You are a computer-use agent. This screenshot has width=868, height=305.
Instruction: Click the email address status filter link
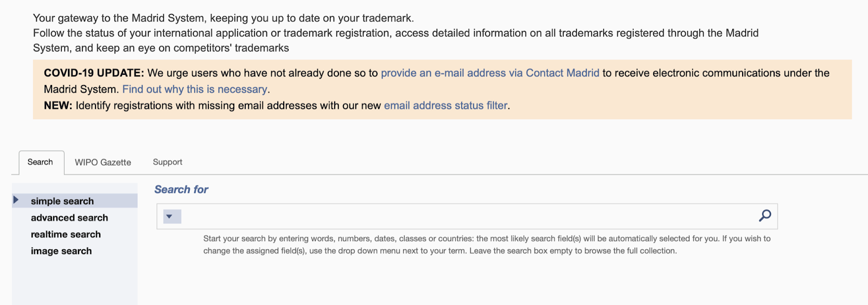click(446, 106)
